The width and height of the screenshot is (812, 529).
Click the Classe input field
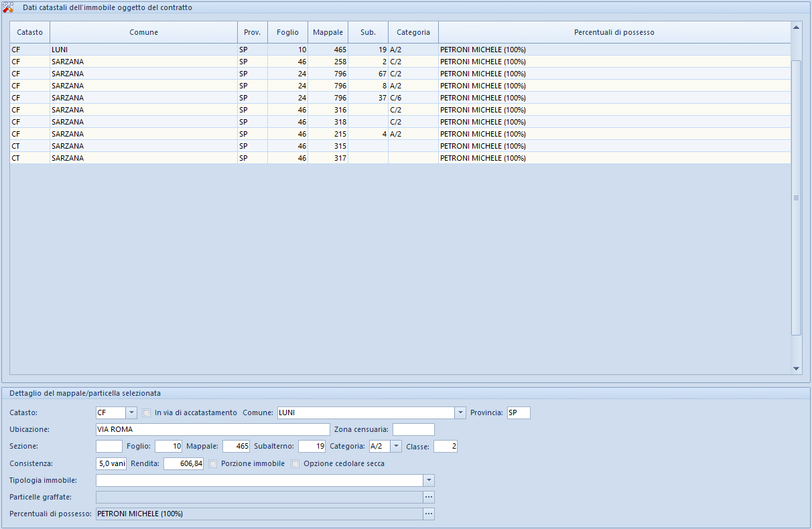(x=446, y=447)
